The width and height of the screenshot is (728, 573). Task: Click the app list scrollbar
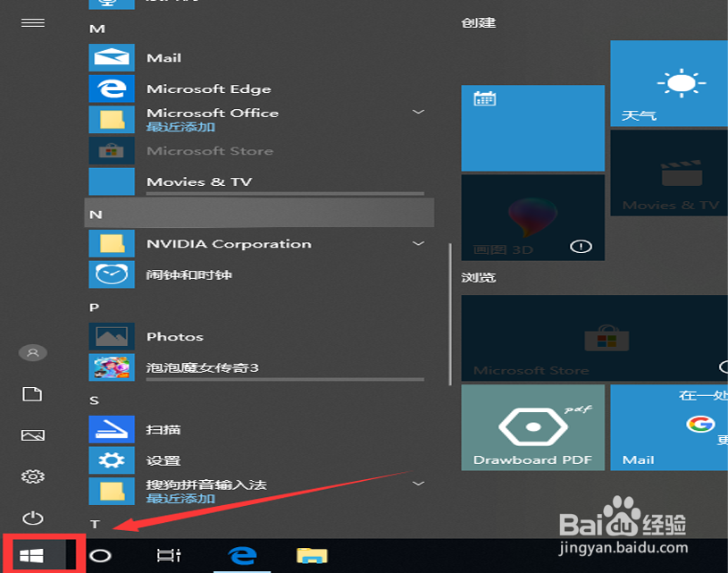coord(450,315)
